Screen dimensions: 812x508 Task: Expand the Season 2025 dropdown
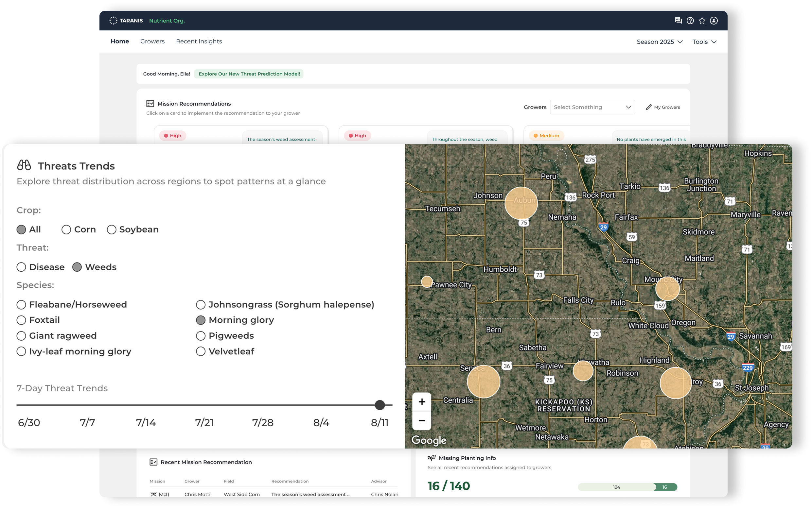click(x=659, y=42)
